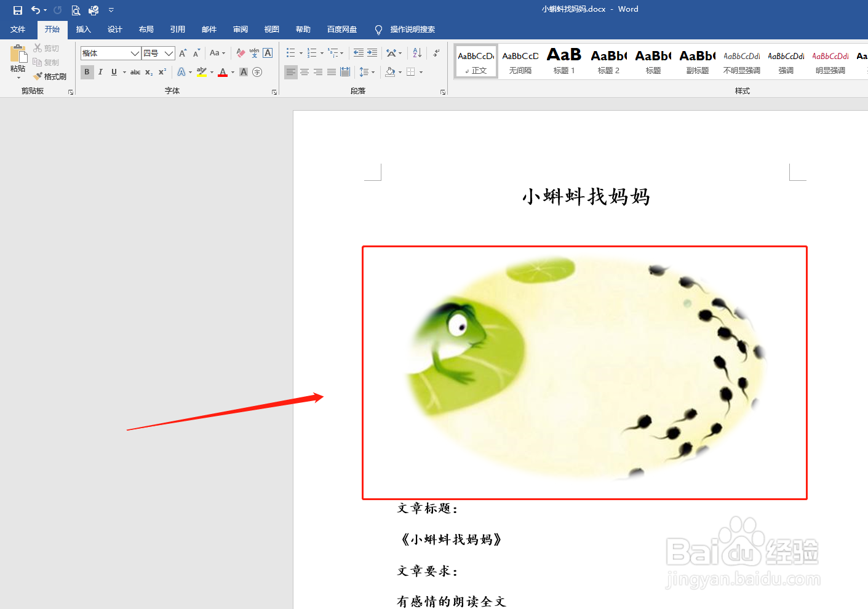Click the clear all formatting eraser icon
Viewport: 868px width, 609px height.
(x=240, y=52)
